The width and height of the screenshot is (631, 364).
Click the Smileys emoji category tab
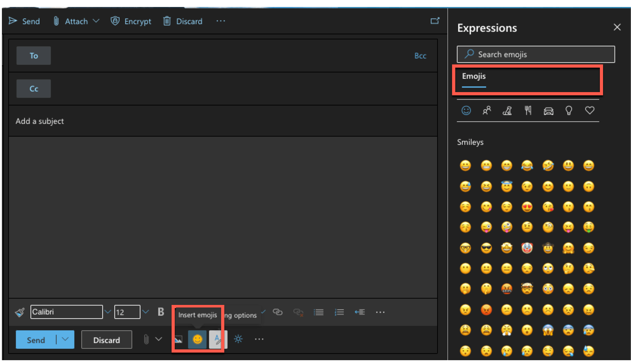(465, 111)
